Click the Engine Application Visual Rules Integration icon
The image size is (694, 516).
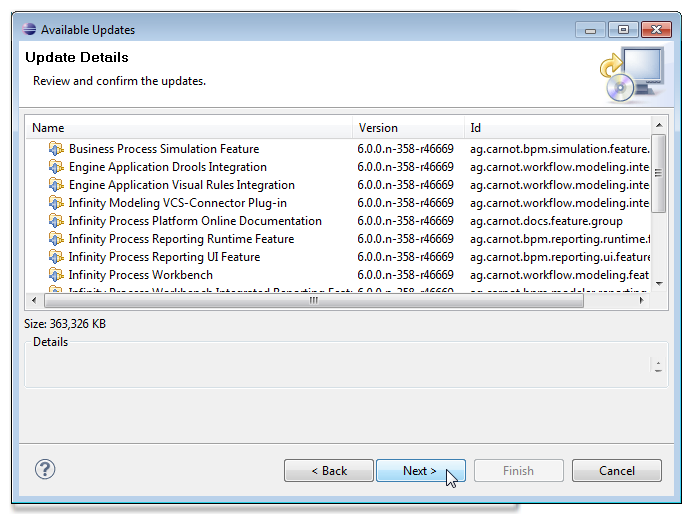click(x=56, y=185)
